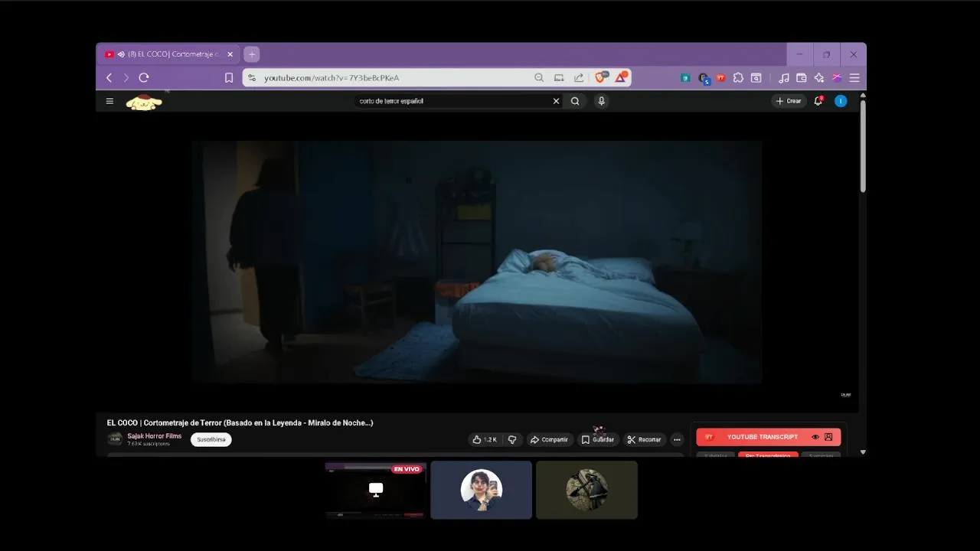Open the three-dot more actions menu
This screenshot has width=980, height=551.
coord(677,439)
